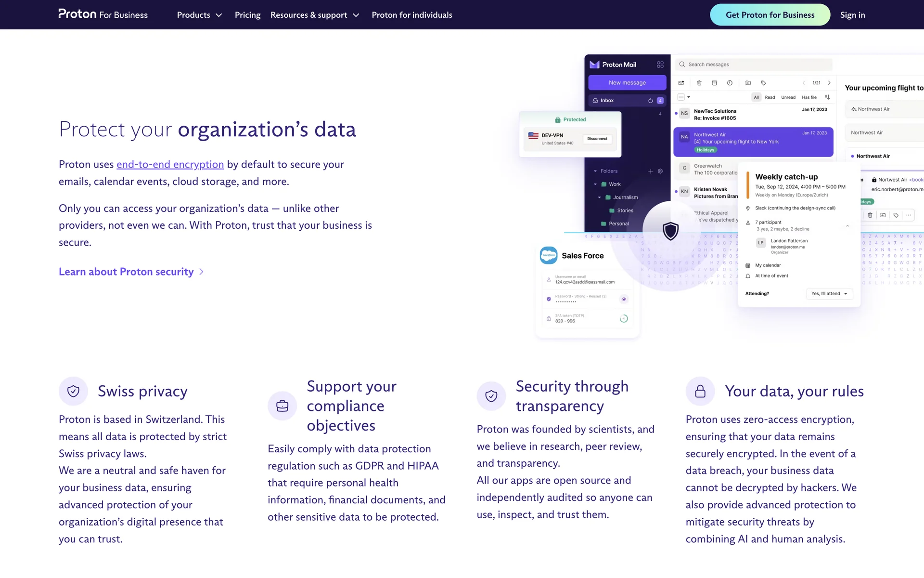Click the archive icon in the mail toolbar
This screenshot has width=924, height=578.
715,83
